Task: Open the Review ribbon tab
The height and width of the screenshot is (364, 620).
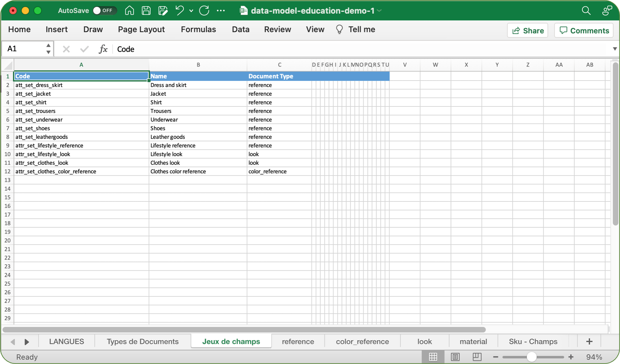Action: coord(277,30)
